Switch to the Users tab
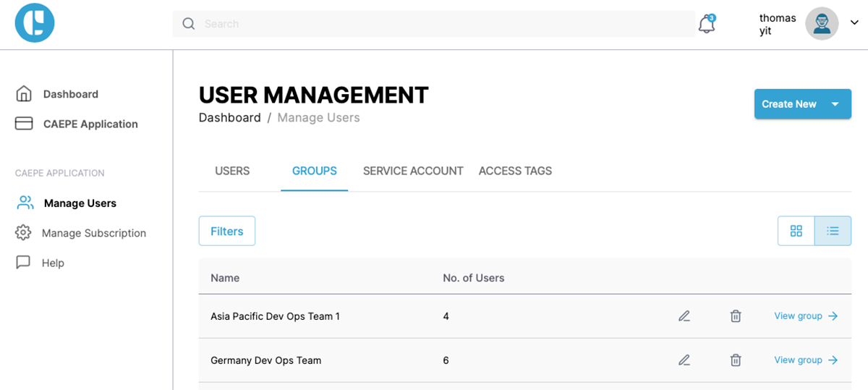The image size is (868, 390). (x=232, y=171)
